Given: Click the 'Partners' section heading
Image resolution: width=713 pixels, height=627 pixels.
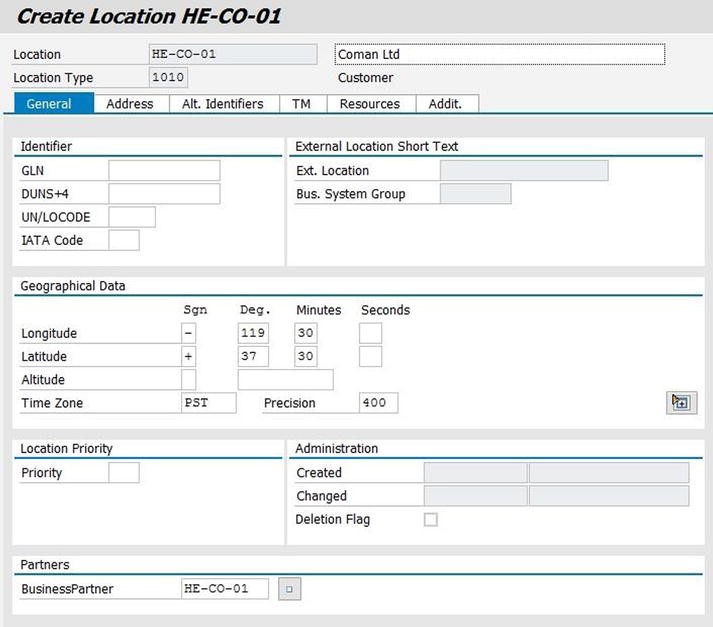Looking at the screenshot, I should [x=45, y=565].
